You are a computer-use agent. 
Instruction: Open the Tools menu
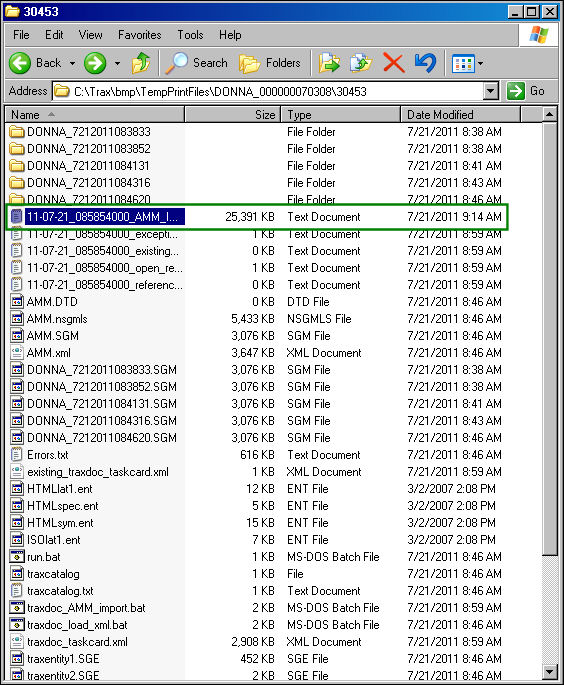(x=190, y=35)
